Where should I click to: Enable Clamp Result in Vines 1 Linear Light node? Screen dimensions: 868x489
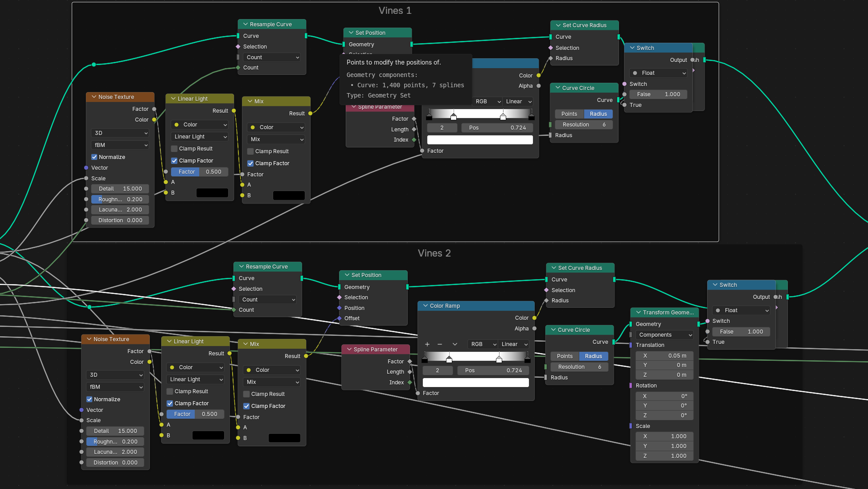click(175, 149)
